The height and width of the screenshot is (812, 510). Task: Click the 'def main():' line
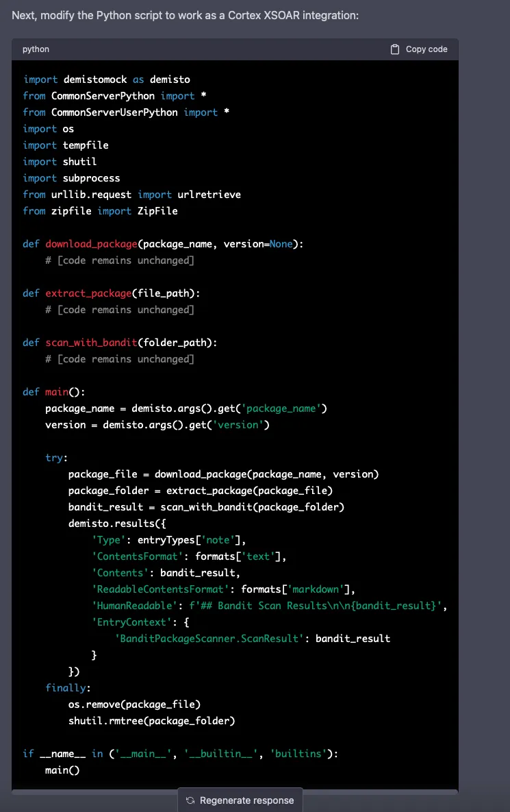click(54, 392)
